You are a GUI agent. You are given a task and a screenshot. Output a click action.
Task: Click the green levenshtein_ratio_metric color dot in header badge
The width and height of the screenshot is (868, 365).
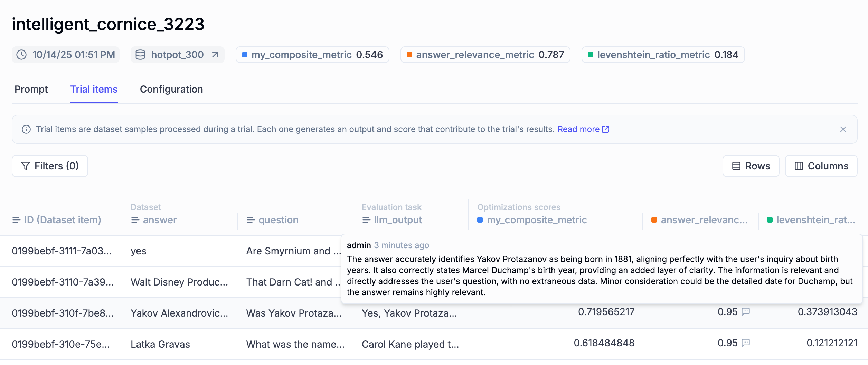tap(591, 55)
